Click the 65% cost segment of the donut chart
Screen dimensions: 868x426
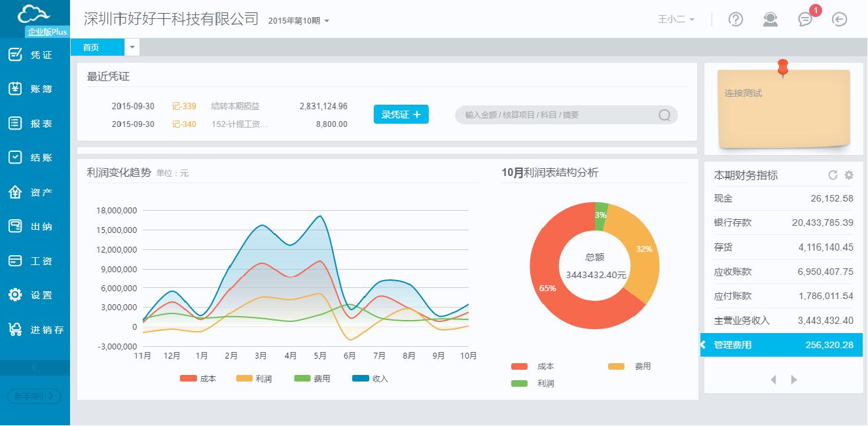click(549, 288)
